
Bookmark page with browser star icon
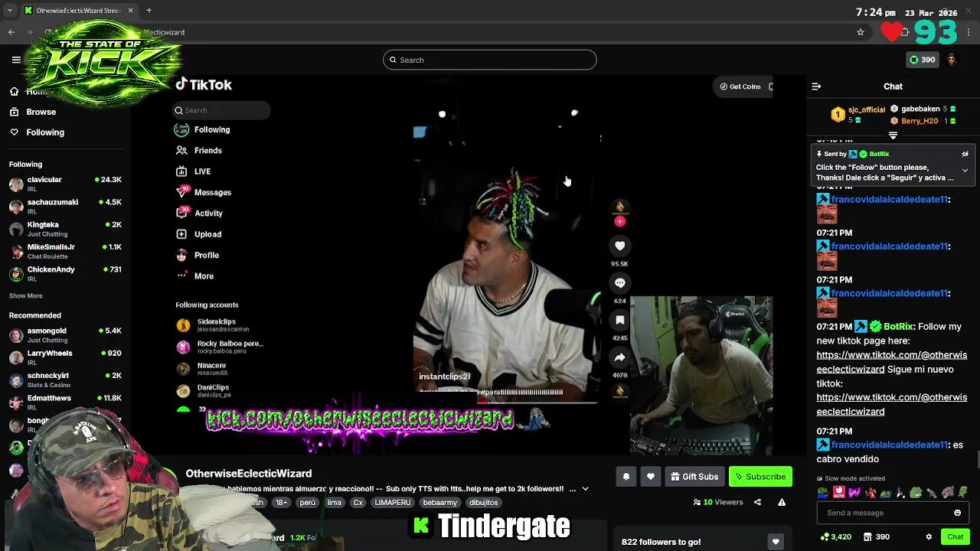861,32
